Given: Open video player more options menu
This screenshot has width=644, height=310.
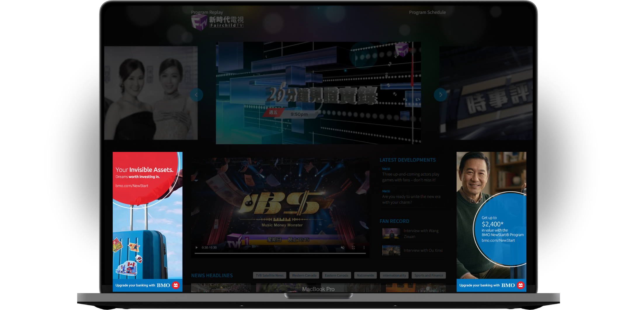Looking at the screenshot, I should (x=364, y=247).
